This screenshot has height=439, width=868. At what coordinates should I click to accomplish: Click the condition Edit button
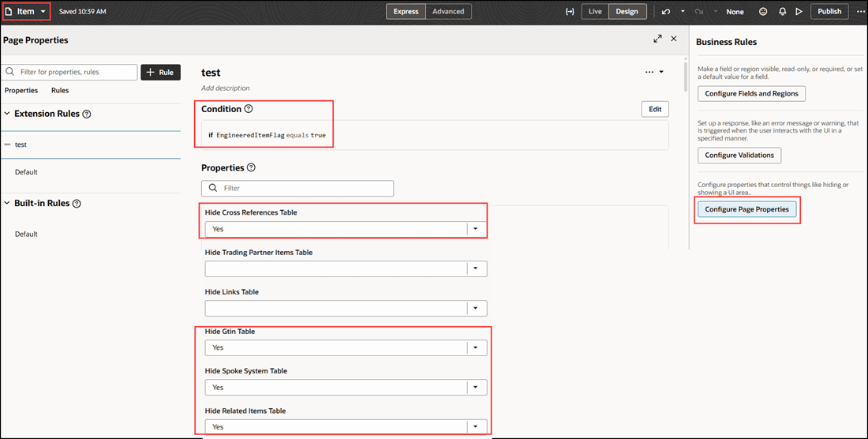click(x=655, y=109)
